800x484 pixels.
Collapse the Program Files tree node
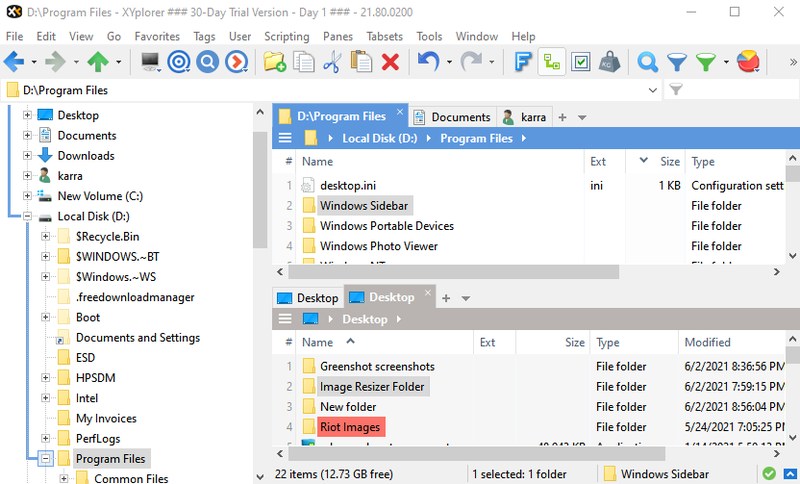tap(45, 459)
